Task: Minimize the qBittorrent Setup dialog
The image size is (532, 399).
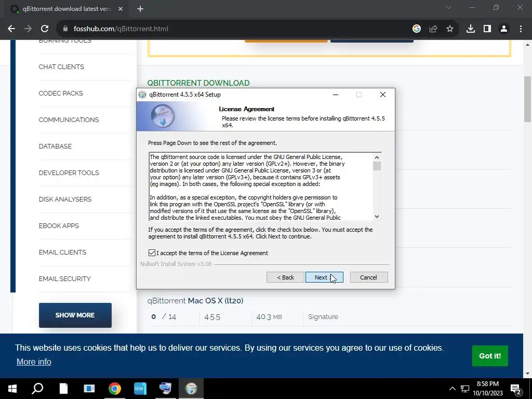Action: pos(336,95)
